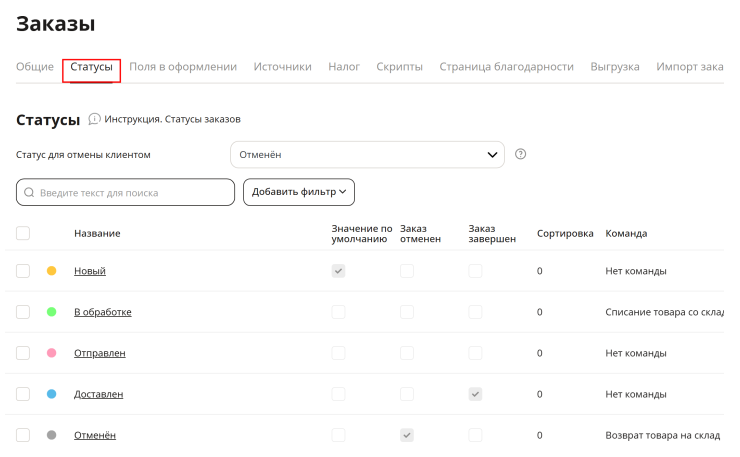Click the Заказ отменен column header
740x457 pixels.
(x=420, y=234)
